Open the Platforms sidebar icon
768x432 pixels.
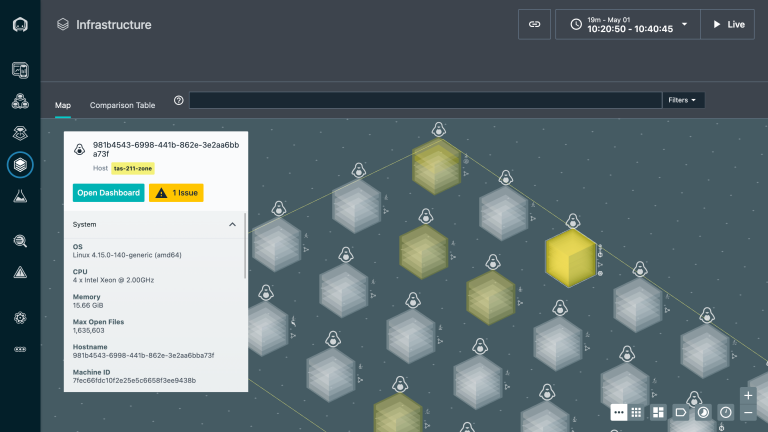coord(20,132)
